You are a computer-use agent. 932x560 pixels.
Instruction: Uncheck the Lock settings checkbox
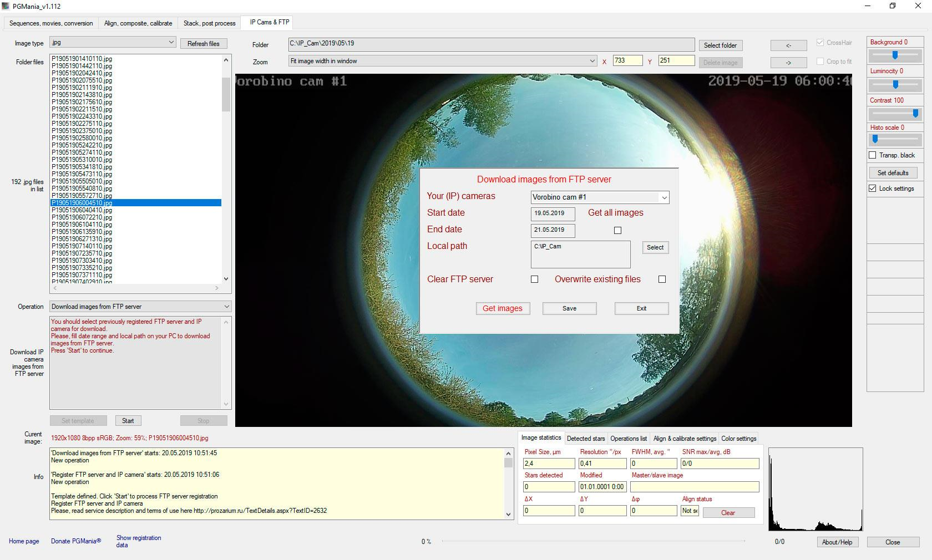pos(873,189)
